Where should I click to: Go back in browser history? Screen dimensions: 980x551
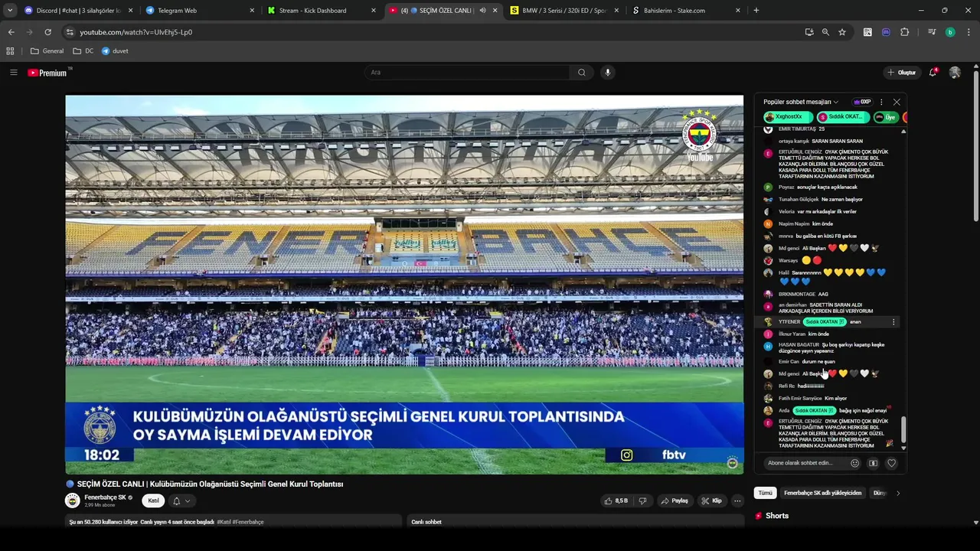point(11,32)
